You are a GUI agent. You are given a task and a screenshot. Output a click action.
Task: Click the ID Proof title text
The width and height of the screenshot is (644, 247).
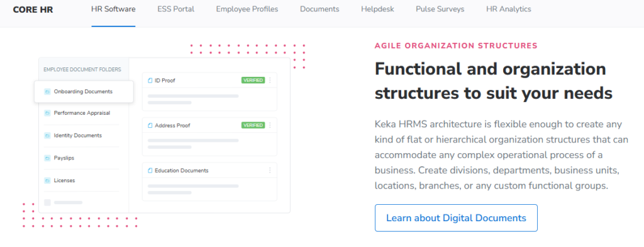pyautogui.click(x=165, y=81)
